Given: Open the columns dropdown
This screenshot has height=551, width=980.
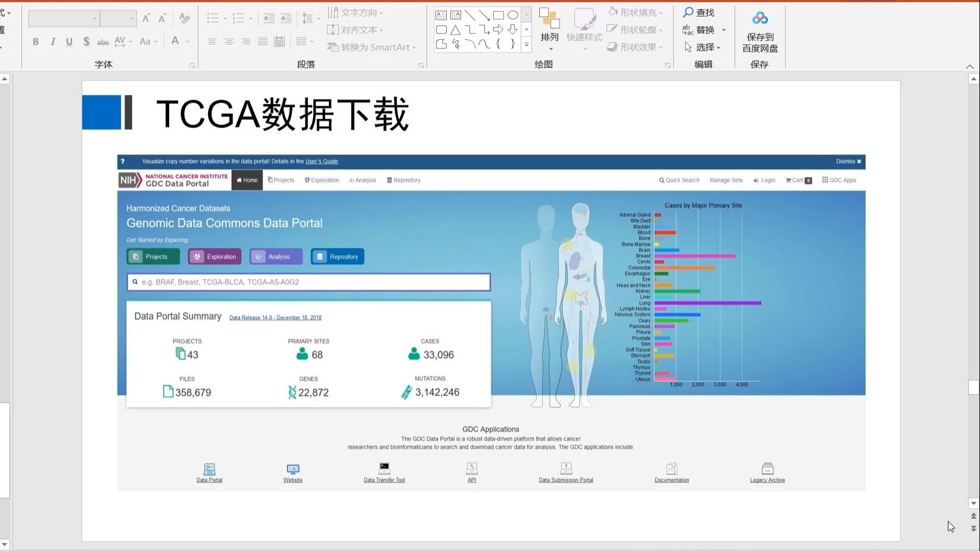Looking at the screenshot, I should (x=304, y=42).
